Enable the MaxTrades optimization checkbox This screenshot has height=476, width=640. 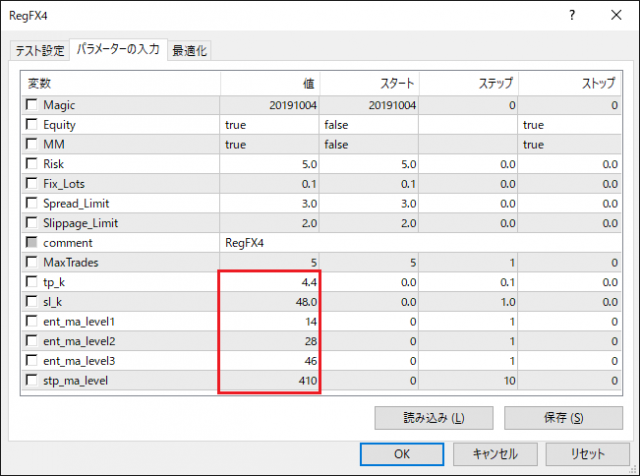point(31,262)
